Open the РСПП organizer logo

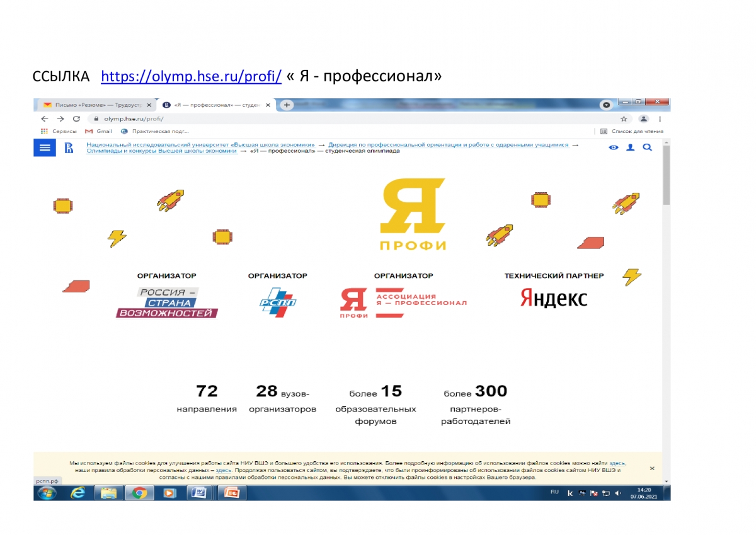tap(278, 301)
